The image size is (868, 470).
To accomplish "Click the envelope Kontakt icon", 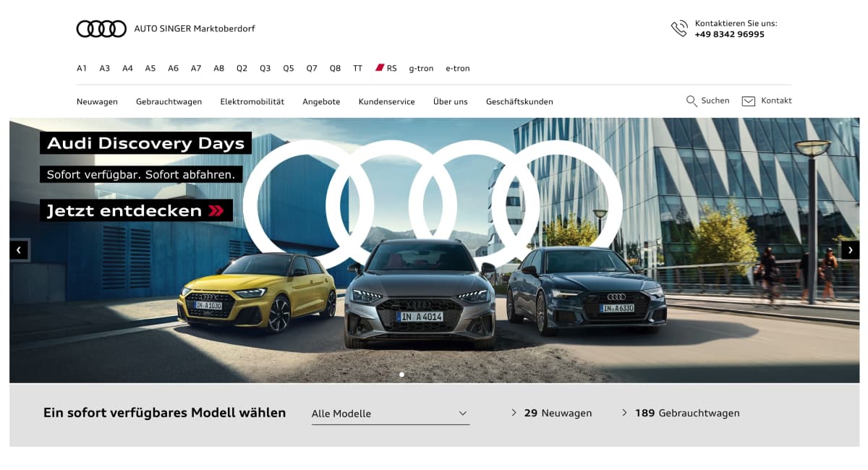I will point(749,101).
